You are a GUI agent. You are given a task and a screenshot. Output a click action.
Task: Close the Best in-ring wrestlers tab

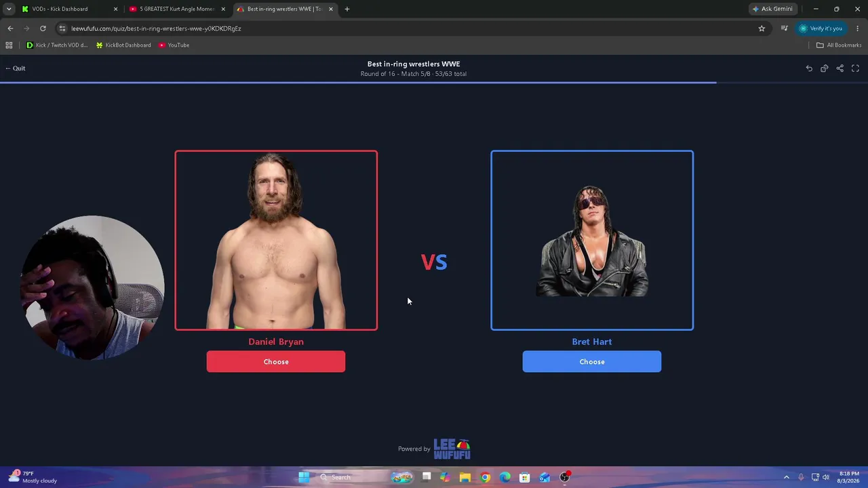(x=331, y=9)
